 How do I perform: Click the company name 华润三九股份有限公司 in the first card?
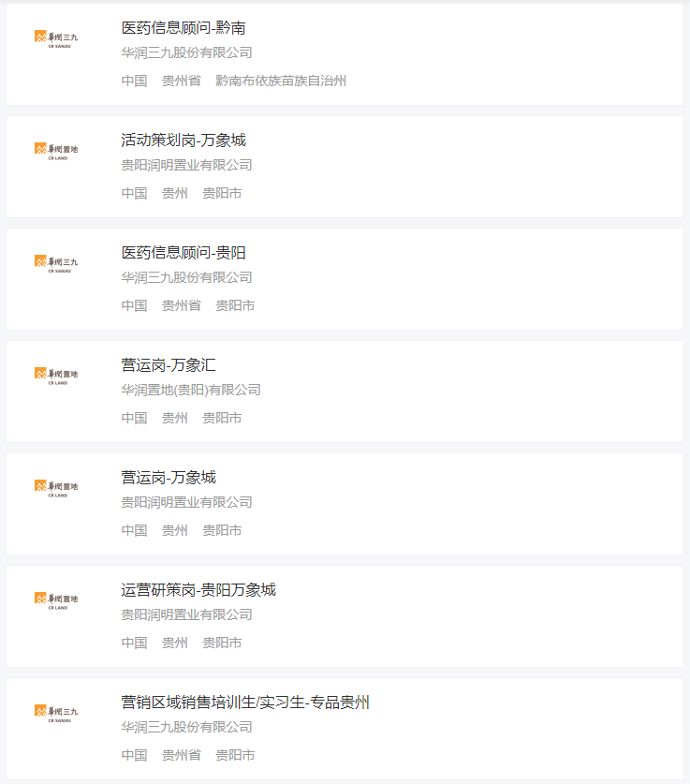click(188, 53)
